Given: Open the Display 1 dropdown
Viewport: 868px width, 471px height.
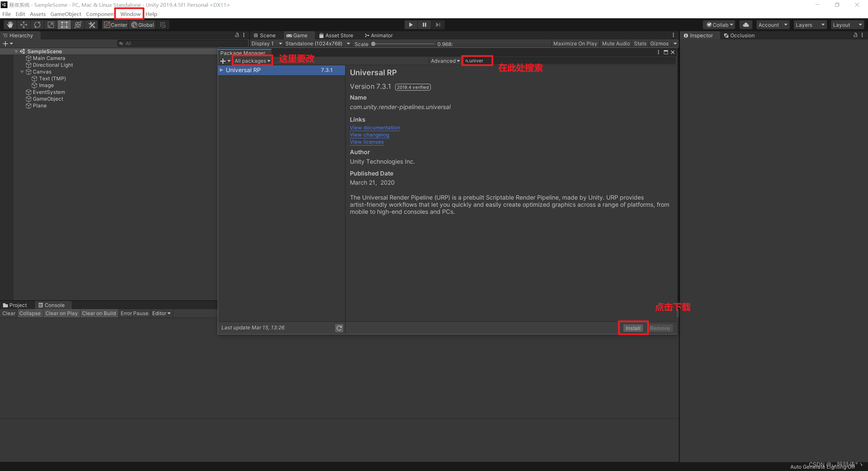Looking at the screenshot, I should (267, 44).
